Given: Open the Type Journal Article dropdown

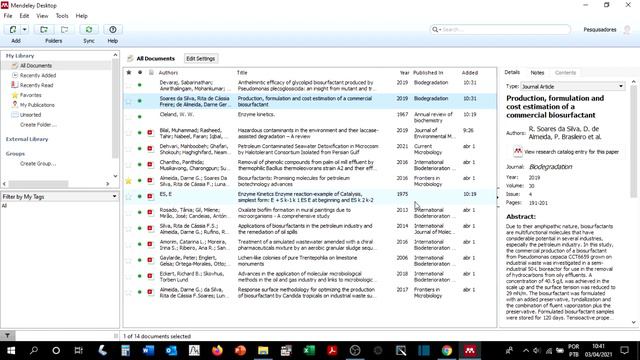Looking at the screenshot, I should tap(573, 87).
